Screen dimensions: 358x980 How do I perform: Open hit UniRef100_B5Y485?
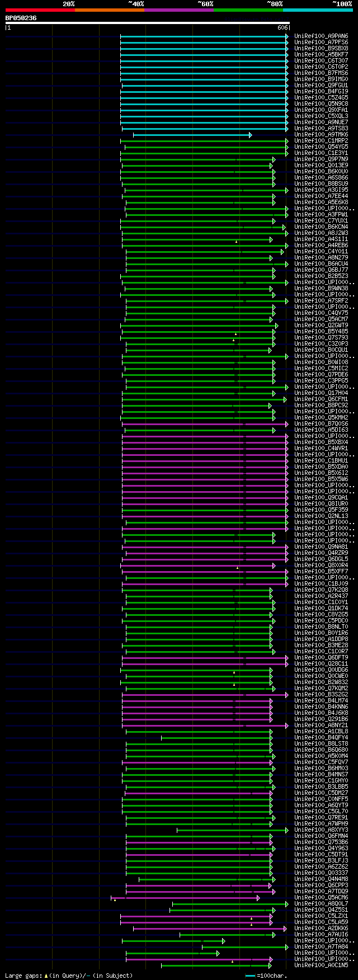click(321, 331)
